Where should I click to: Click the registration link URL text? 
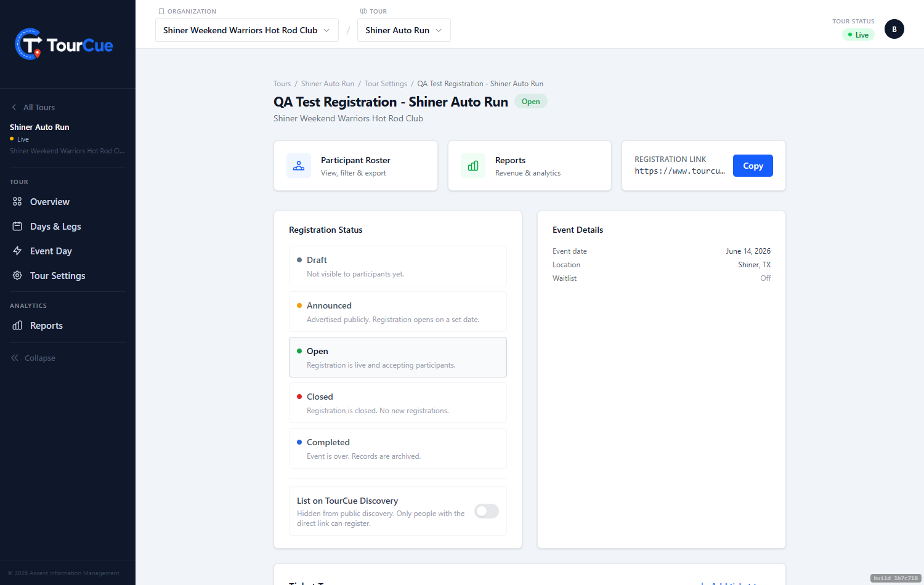(x=679, y=171)
